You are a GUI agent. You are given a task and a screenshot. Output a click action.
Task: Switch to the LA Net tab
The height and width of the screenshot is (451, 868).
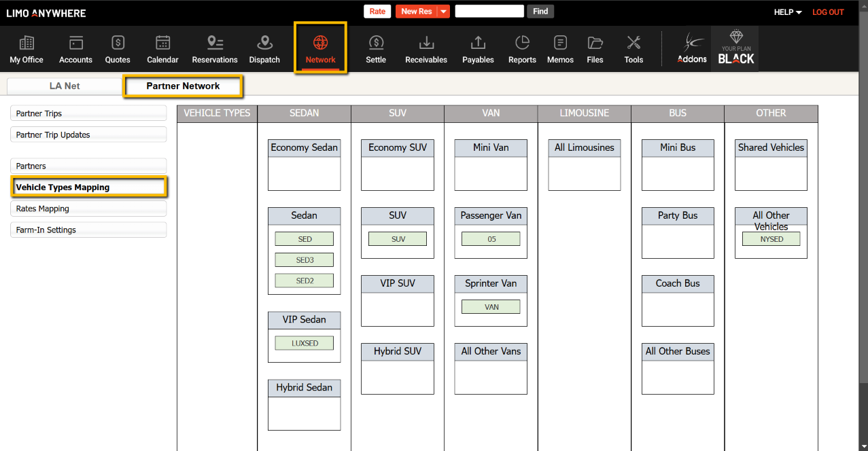pos(65,86)
